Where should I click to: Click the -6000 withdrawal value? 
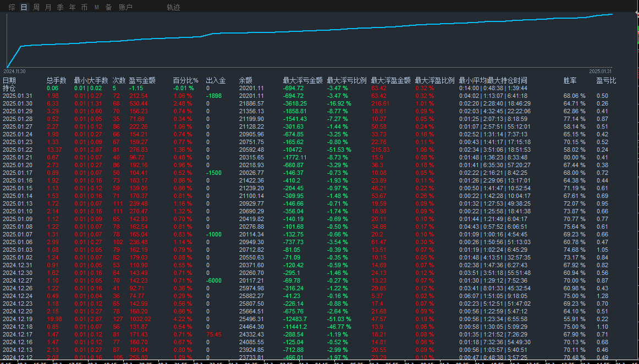214,280
